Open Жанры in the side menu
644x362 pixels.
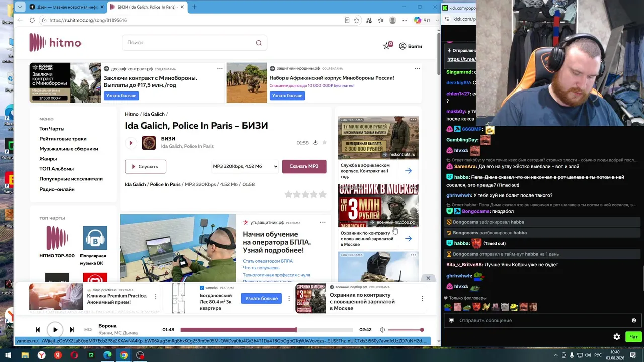click(x=48, y=159)
